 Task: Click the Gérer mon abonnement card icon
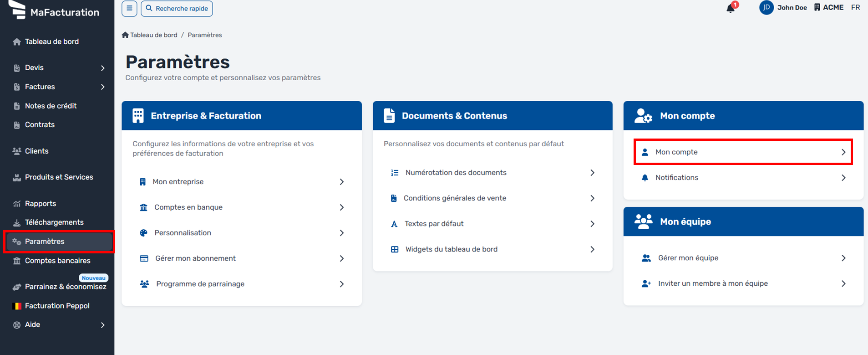(x=144, y=258)
